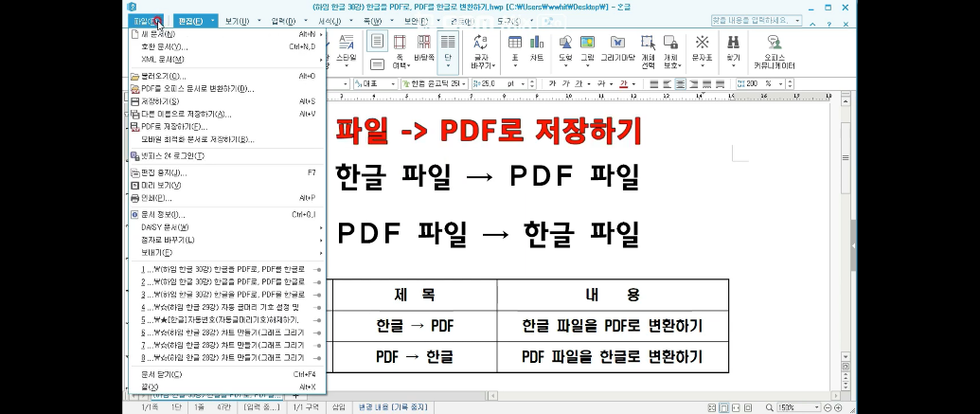Image resolution: width=980 pixels, height=414 pixels.
Task: Open 그리기마당 drawing gallery icon
Action: (617, 47)
